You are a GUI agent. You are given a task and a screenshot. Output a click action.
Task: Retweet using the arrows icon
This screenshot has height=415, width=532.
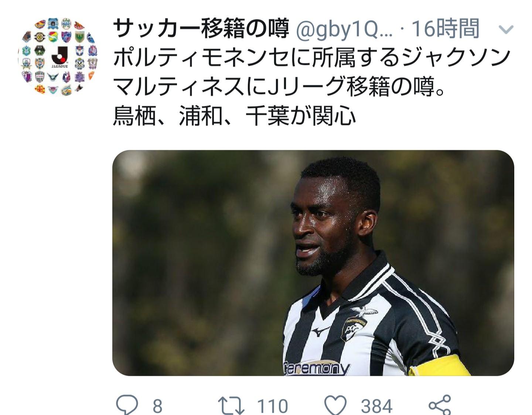(x=231, y=406)
